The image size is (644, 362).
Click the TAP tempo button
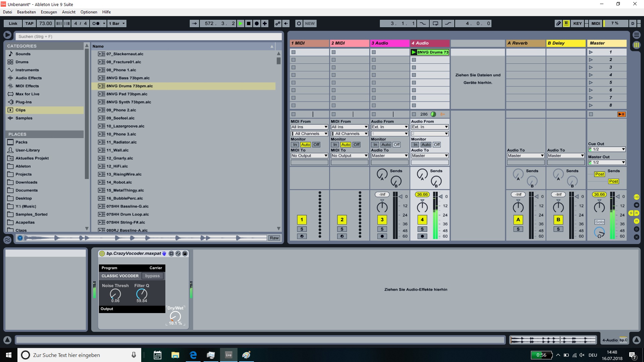(29, 23)
